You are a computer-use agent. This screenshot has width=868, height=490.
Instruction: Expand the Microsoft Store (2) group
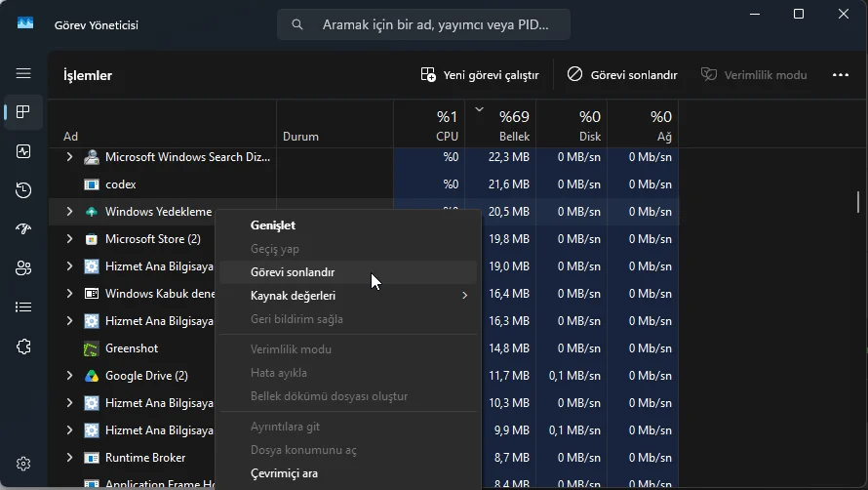(x=69, y=238)
